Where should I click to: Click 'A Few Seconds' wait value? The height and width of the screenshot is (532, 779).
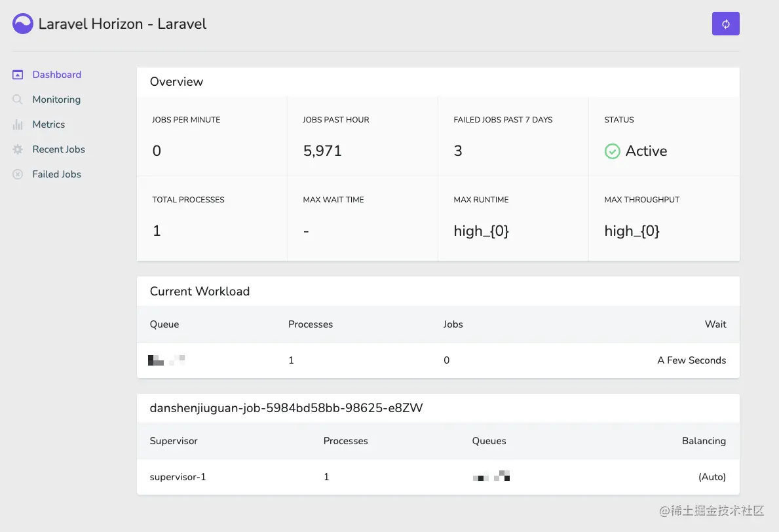[692, 360]
